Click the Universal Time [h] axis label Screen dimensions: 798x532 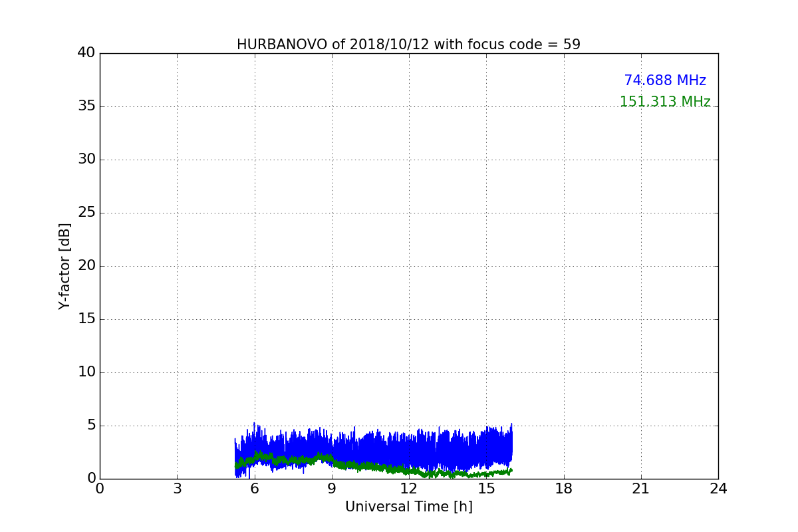click(x=408, y=507)
